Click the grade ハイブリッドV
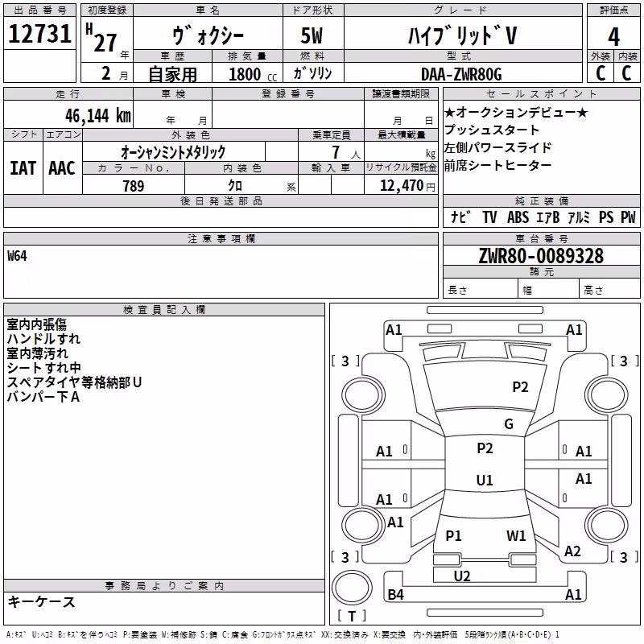Image resolution: width=644 pixels, height=644 pixels. click(x=462, y=35)
